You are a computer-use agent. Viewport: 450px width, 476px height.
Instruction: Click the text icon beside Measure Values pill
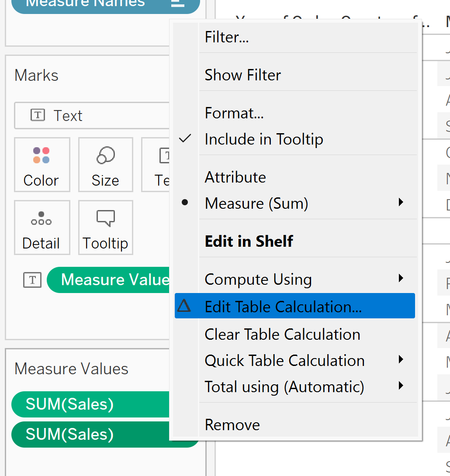tap(32, 280)
